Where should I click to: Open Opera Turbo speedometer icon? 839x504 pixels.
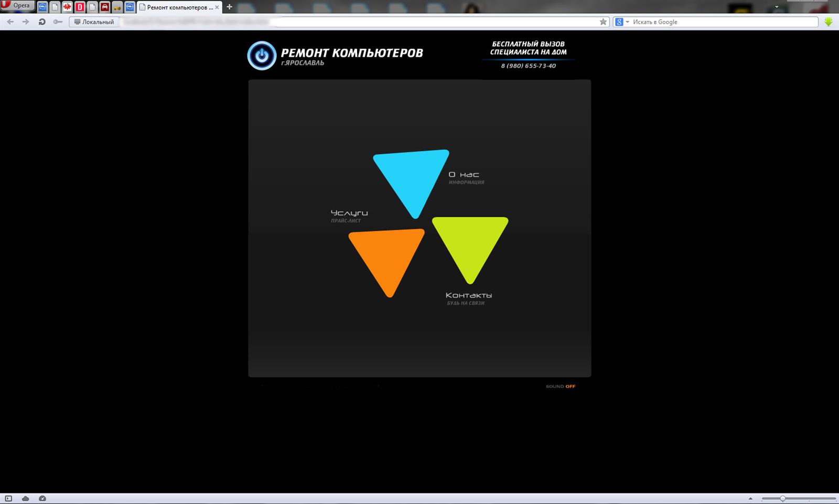42,499
